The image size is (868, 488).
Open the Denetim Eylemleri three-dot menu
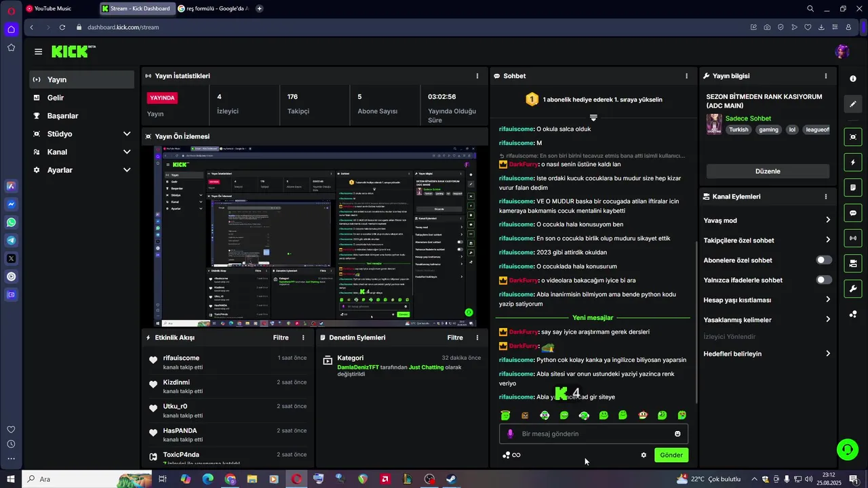pyautogui.click(x=477, y=338)
